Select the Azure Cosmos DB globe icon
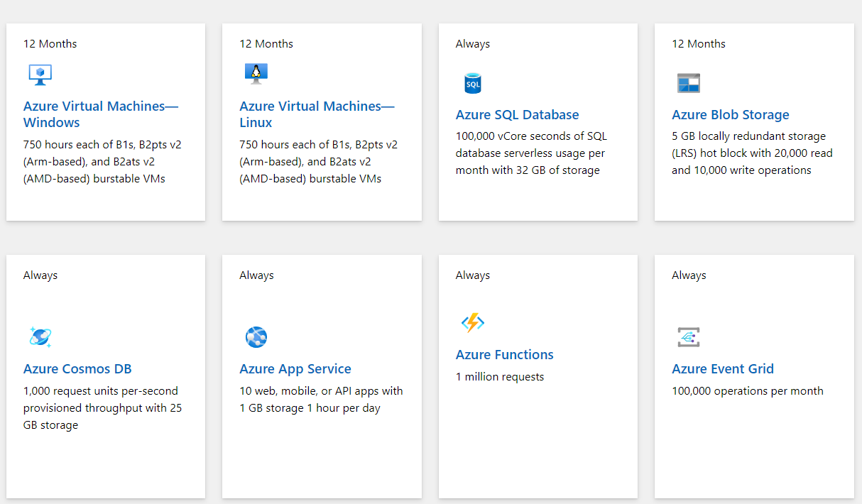Image resolution: width=862 pixels, height=504 pixels. pyautogui.click(x=40, y=336)
